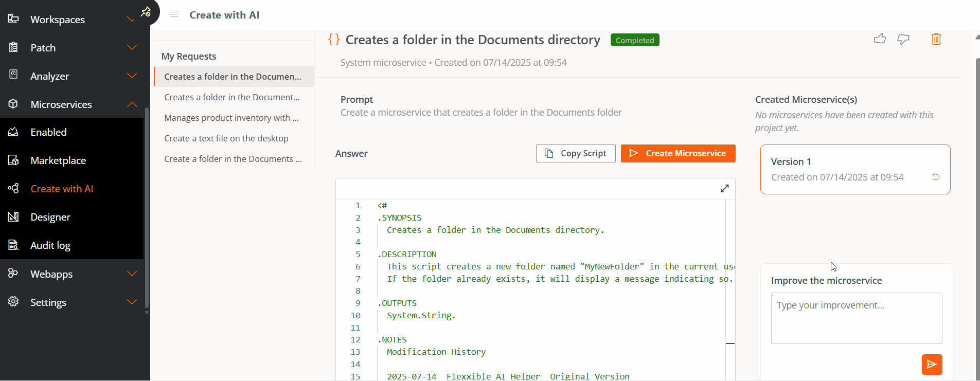Image resolution: width=980 pixels, height=381 pixels.
Task: Click the Webapps sidebar icon
Action: click(13, 273)
